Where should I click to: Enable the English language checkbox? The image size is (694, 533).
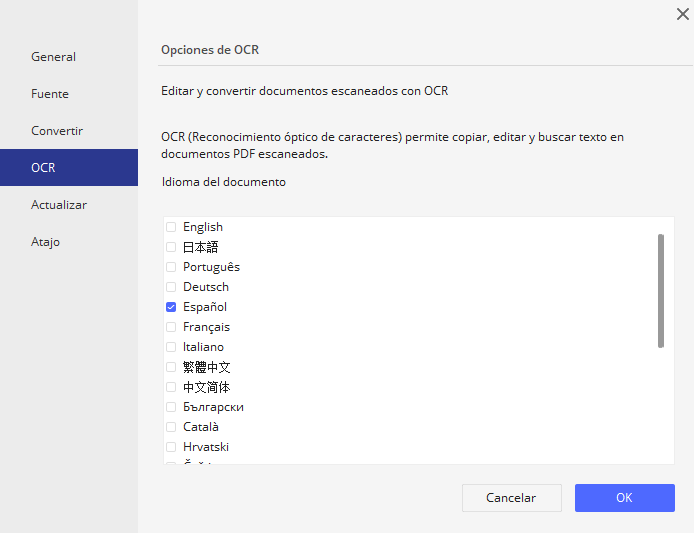point(171,227)
